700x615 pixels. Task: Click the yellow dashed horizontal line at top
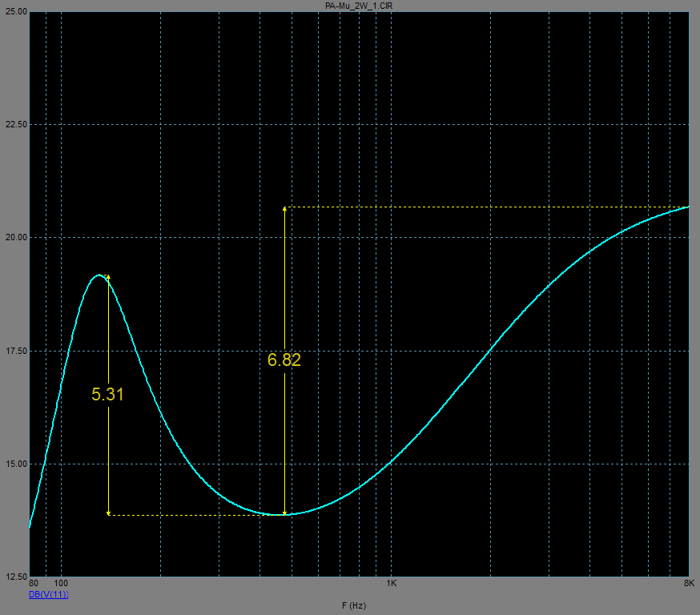481,207
